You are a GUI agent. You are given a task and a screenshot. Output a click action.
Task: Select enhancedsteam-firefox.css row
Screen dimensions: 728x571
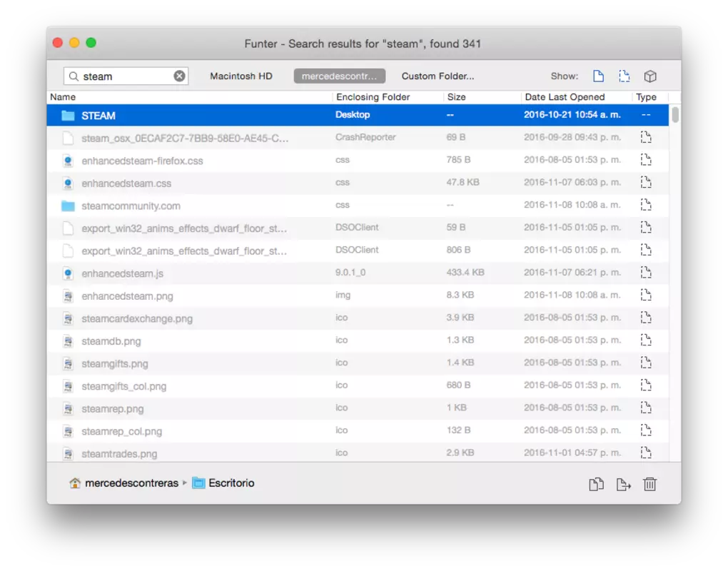pyautogui.click(x=358, y=160)
